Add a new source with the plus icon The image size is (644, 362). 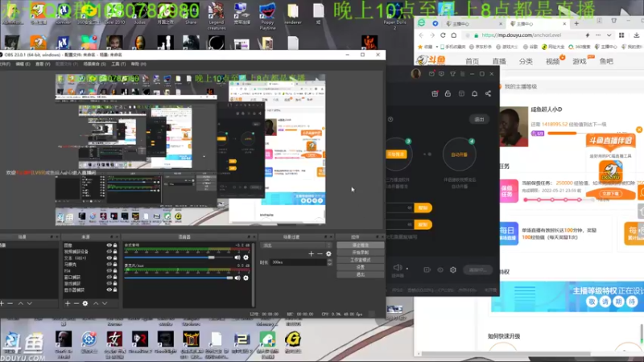[68, 303]
